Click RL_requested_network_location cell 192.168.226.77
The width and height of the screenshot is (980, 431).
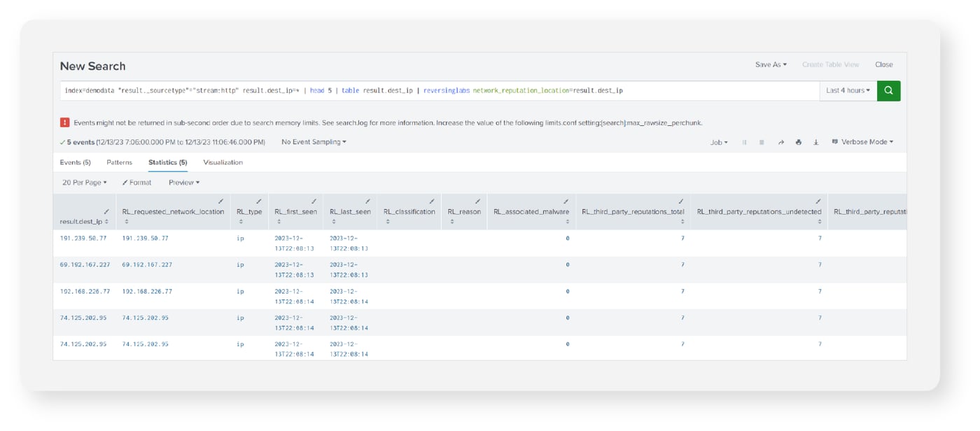147,291
